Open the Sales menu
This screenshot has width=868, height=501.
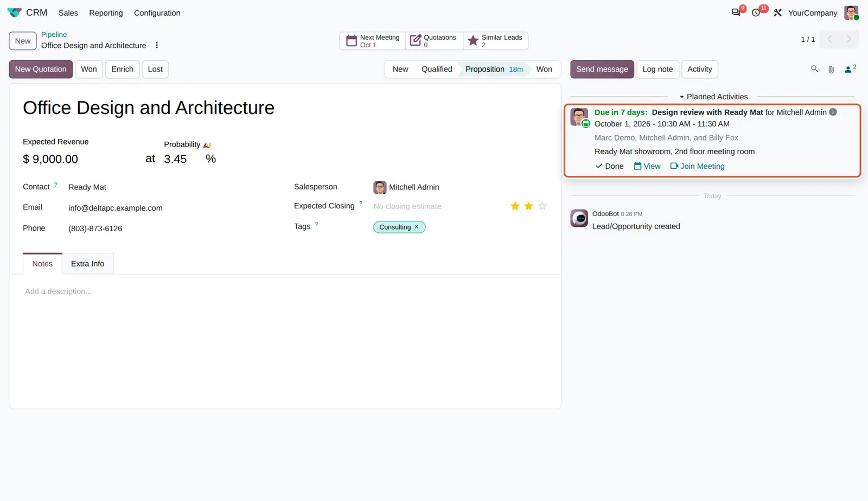point(68,13)
